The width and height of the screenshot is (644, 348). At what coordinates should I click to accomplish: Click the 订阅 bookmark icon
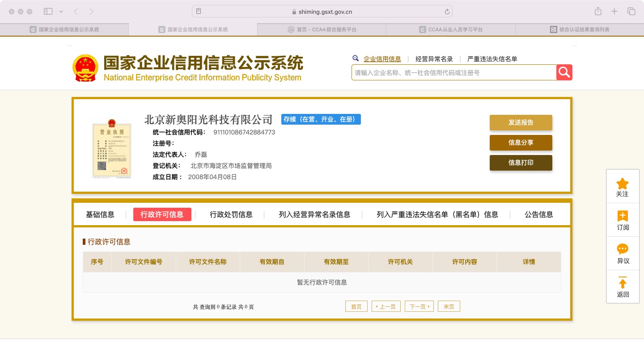tap(623, 216)
